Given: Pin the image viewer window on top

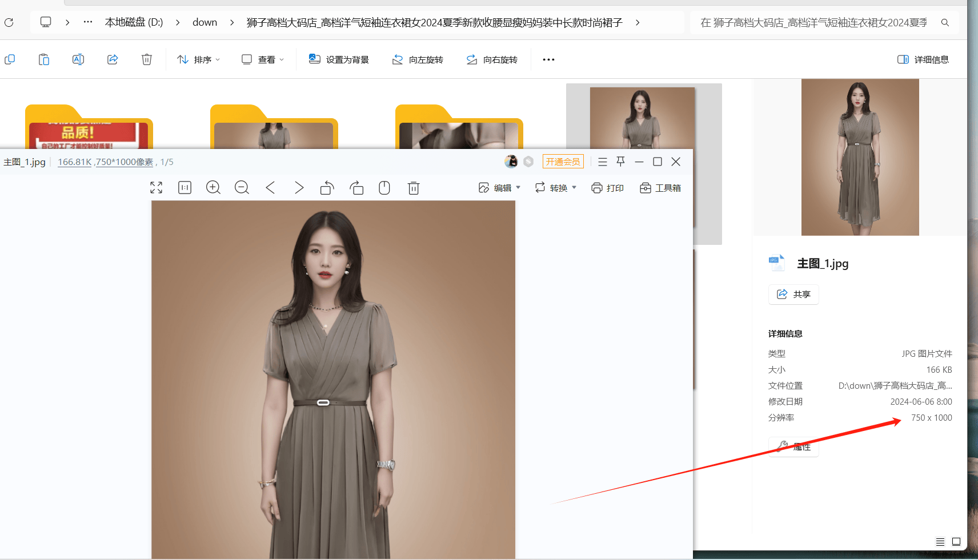Looking at the screenshot, I should coord(620,162).
